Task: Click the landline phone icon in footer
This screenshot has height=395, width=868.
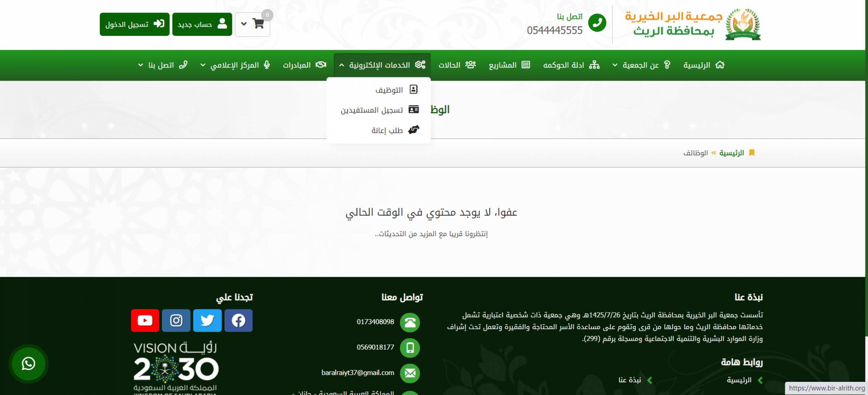Action: point(410,323)
